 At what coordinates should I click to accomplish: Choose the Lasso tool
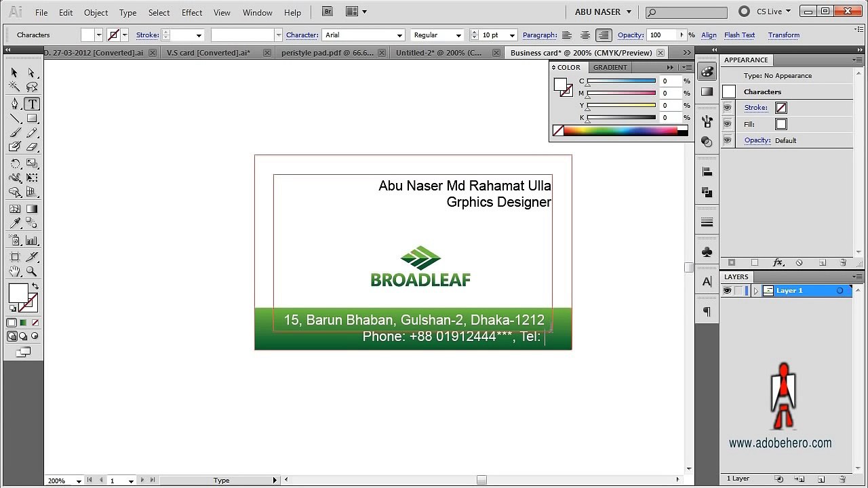(x=31, y=87)
